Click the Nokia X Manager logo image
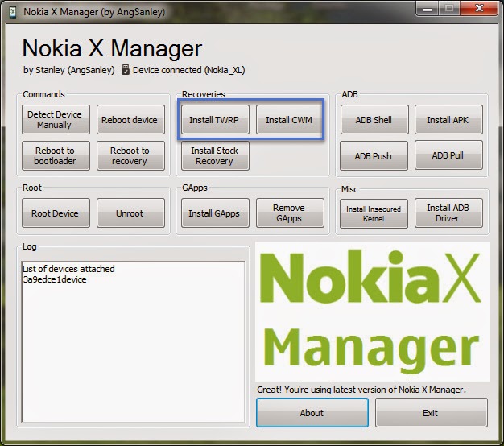Image resolution: width=504 pixels, height=446 pixels. [372, 312]
